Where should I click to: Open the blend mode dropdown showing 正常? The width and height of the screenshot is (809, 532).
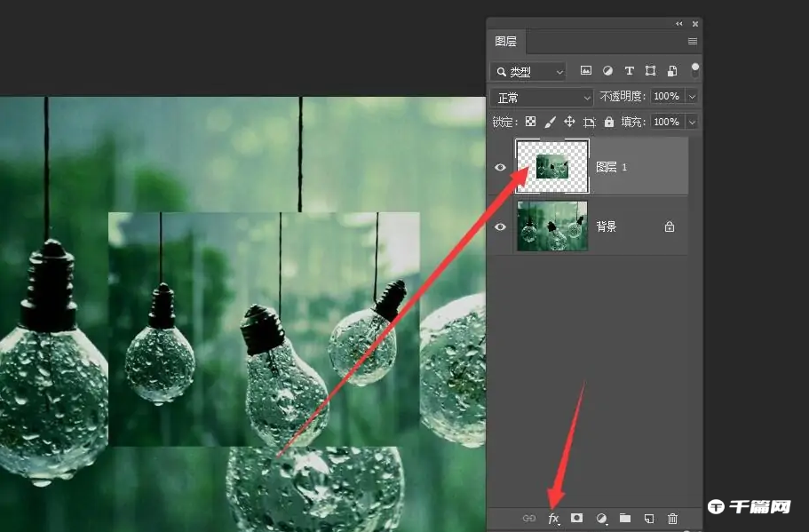541,97
